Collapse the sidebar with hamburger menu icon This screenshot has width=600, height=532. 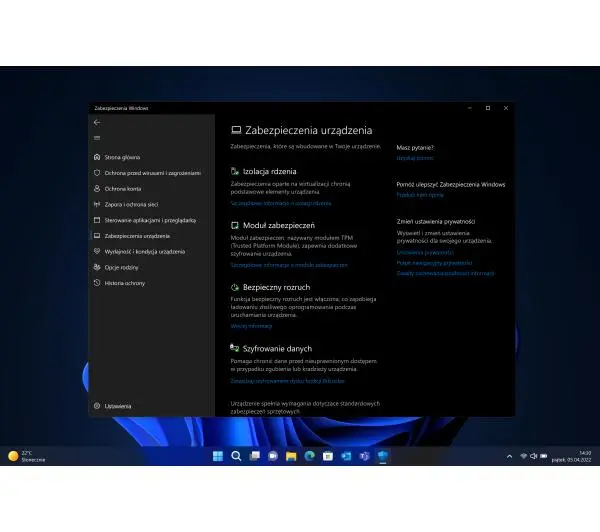point(97,138)
